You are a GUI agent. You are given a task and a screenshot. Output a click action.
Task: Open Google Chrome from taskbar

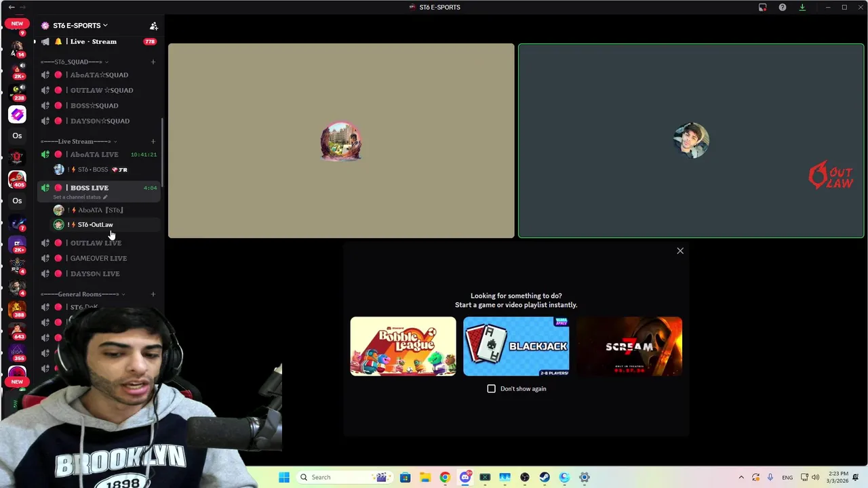(x=445, y=477)
